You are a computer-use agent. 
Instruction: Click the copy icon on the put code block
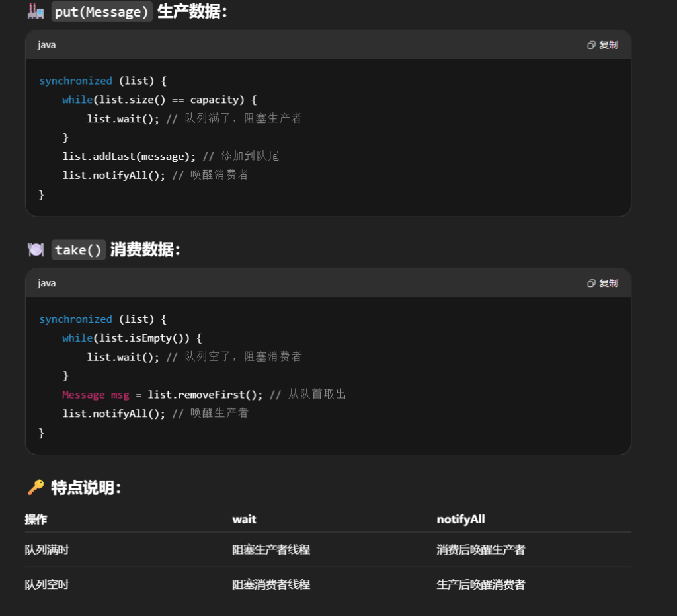(592, 45)
